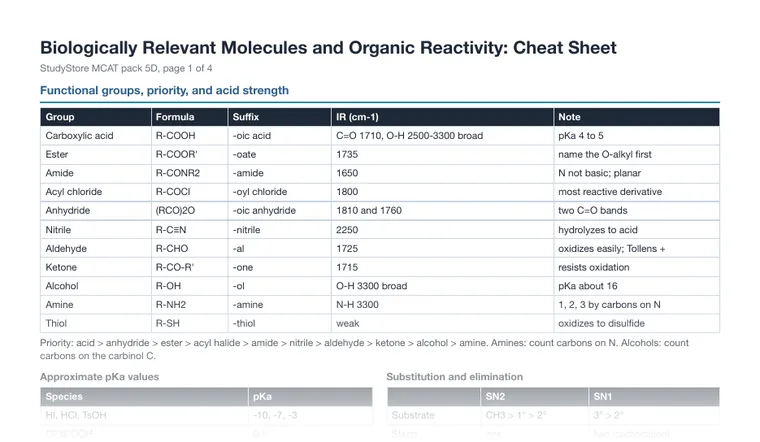The width and height of the screenshot is (760, 442).
Task: Click the cheat sheet main title heading
Action: pos(328,47)
